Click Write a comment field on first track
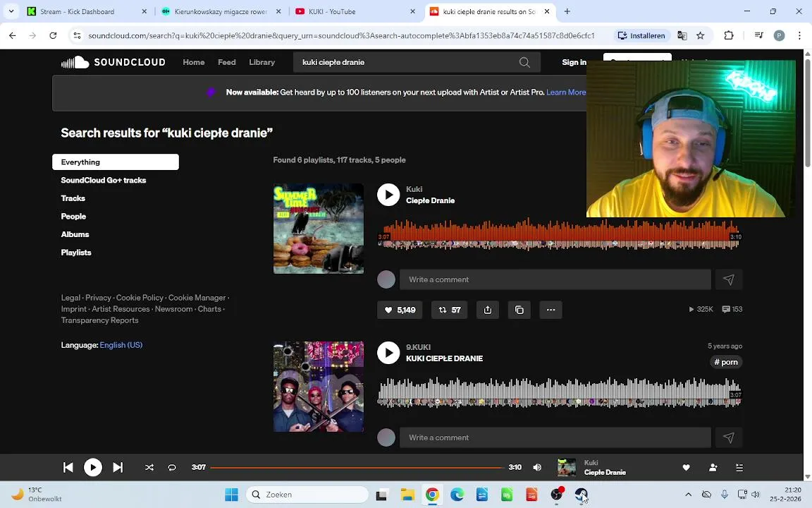 coord(555,279)
